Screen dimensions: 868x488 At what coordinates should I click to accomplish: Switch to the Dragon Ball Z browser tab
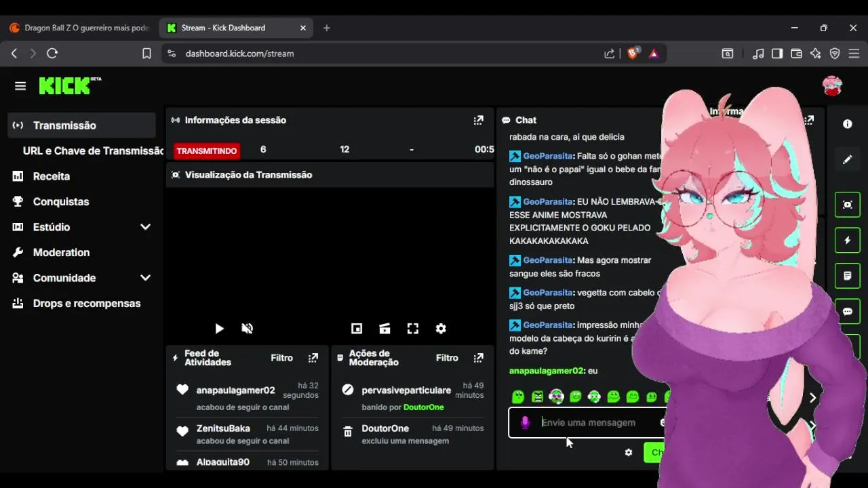coord(80,28)
